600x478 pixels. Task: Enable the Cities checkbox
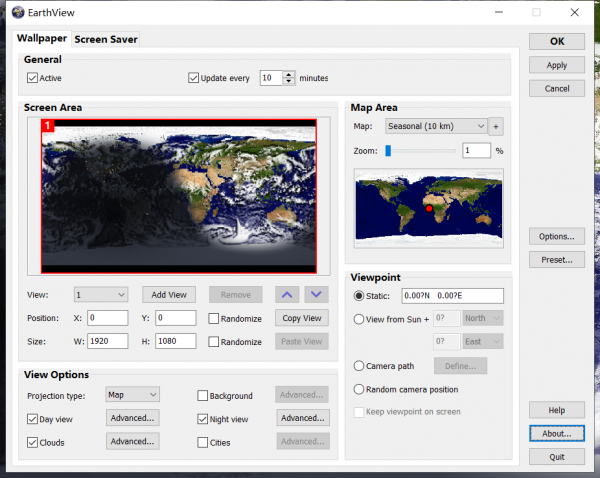[202, 442]
